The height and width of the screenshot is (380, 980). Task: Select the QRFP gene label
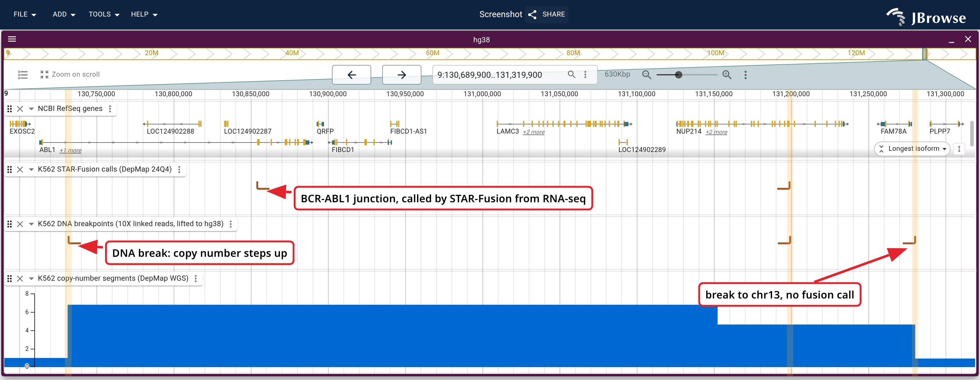325,131
